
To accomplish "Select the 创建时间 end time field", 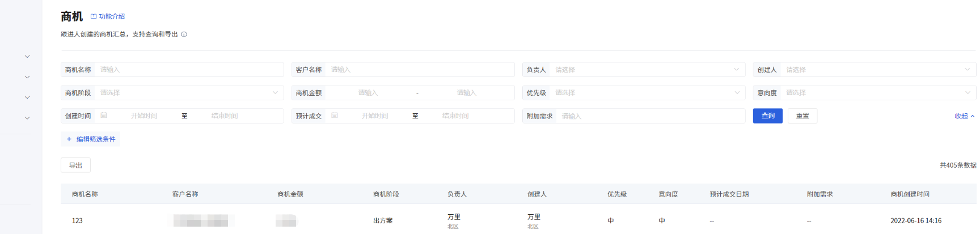I will click(x=225, y=116).
